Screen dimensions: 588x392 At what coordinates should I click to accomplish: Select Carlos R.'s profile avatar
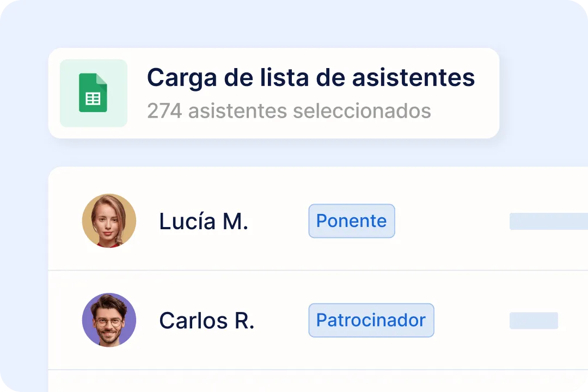(109, 320)
